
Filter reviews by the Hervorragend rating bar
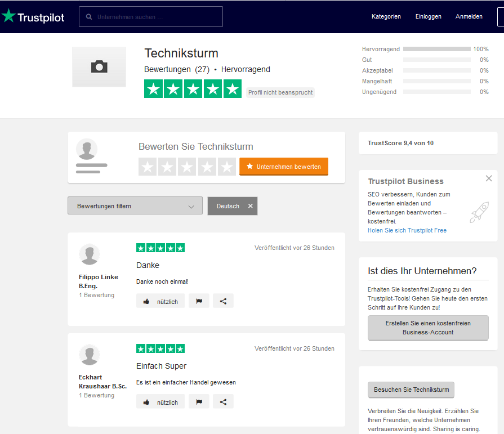(x=436, y=49)
